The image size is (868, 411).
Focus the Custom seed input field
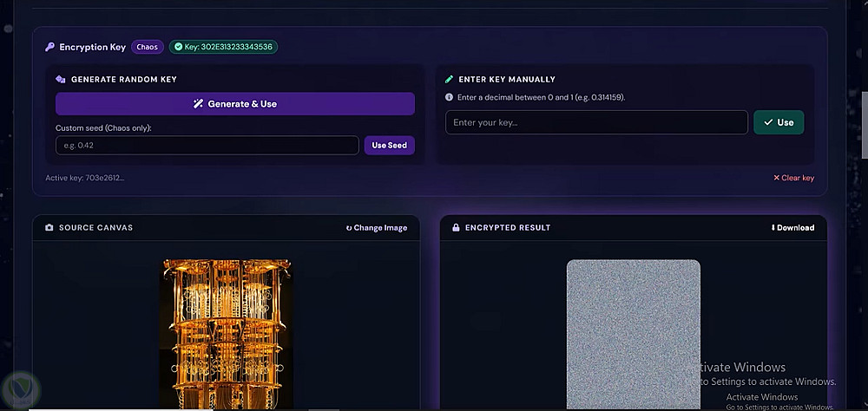point(207,146)
